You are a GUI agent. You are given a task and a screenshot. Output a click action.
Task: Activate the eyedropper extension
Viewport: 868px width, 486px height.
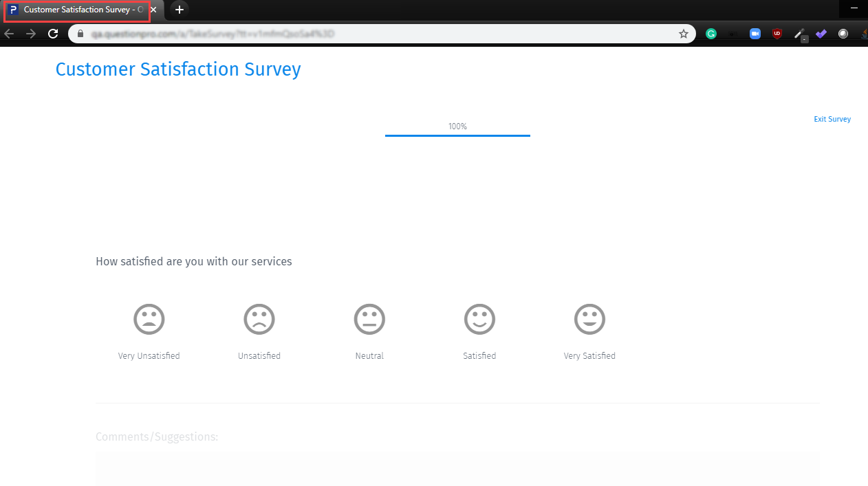click(800, 33)
